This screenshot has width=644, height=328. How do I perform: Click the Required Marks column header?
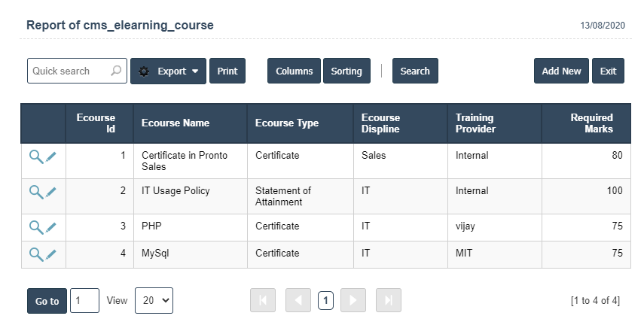pyautogui.click(x=591, y=123)
